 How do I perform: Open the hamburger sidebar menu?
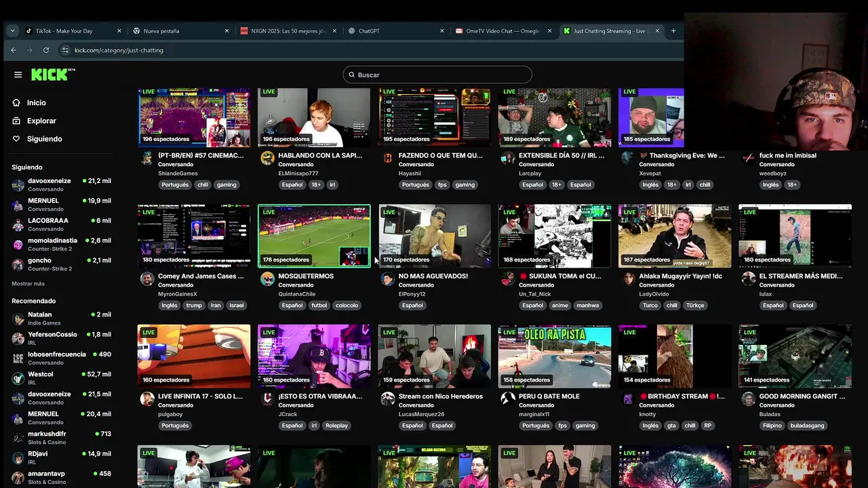(x=18, y=75)
